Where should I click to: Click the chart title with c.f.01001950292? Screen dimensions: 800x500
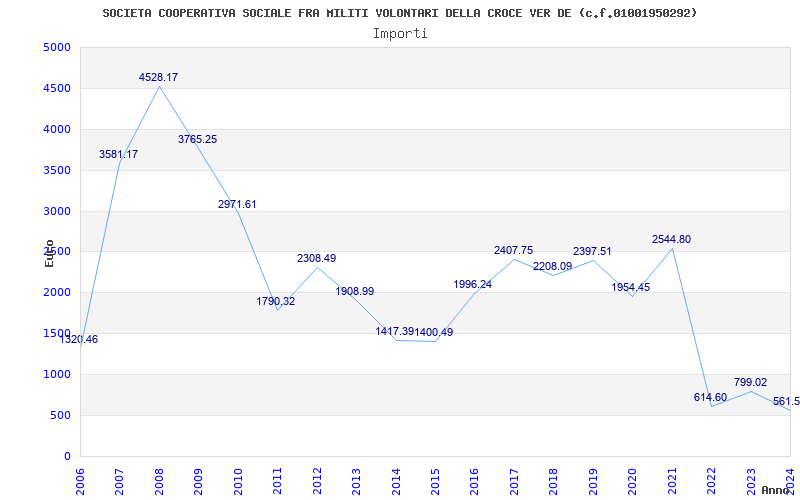[399, 13]
